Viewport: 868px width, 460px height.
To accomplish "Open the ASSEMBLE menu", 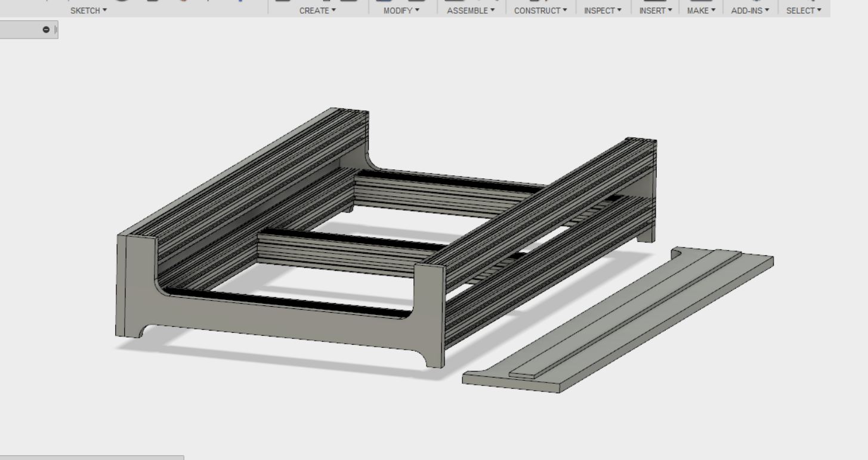I will (471, 10).
